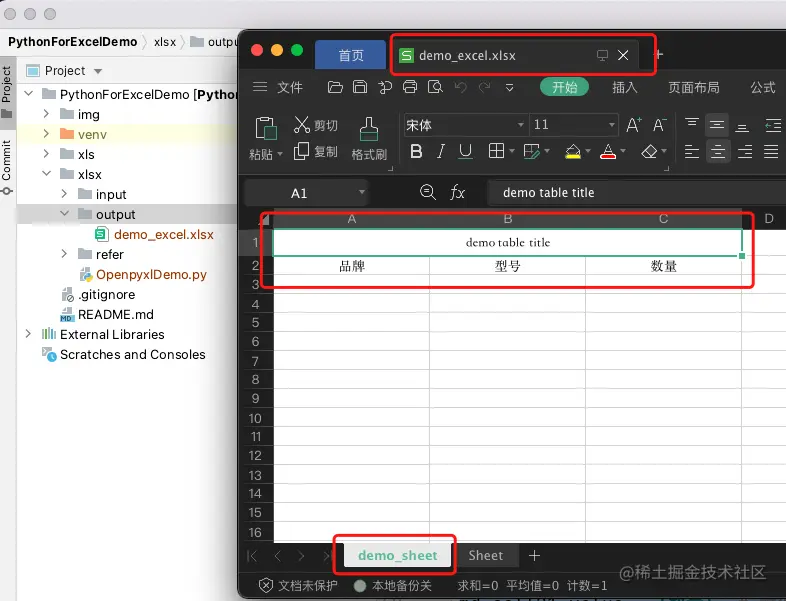Click the Redo arrow icon
Viewport: 786px width, 601px height.
[x=485, y=88]
